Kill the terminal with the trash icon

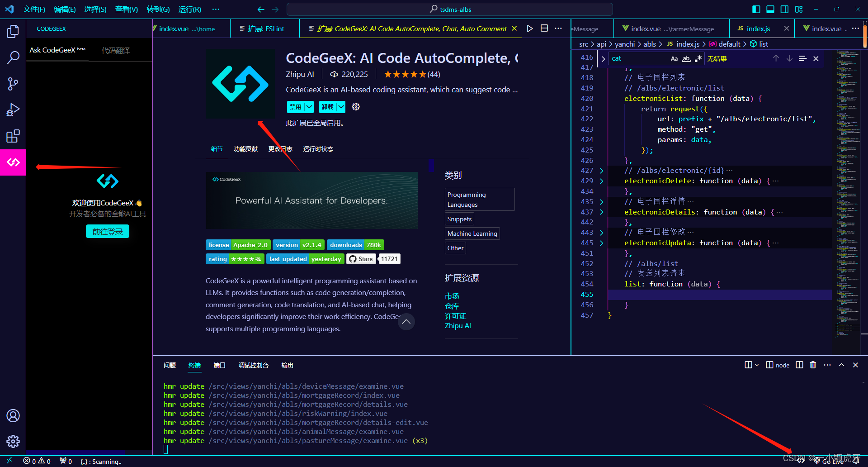click(813, 365)
